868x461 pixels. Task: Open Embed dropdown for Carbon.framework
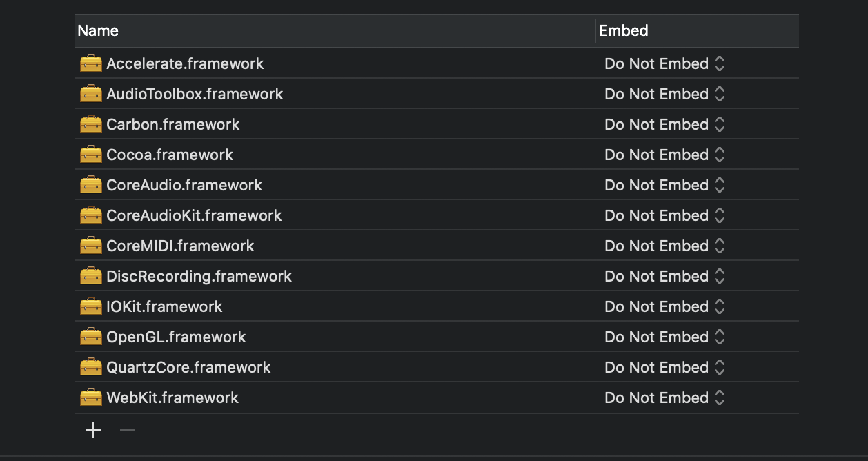click(x=664, y=124)
